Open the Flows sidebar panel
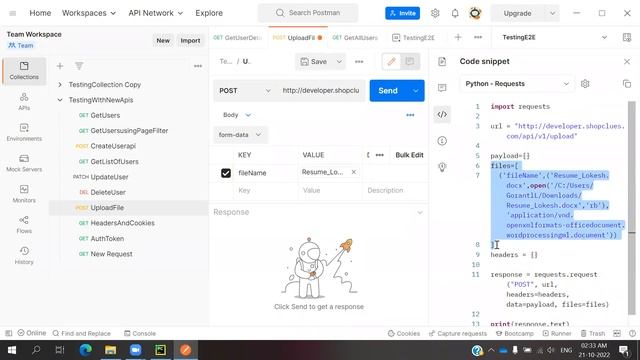The width and height of the screenshot is (640, 360). (24, 224)
